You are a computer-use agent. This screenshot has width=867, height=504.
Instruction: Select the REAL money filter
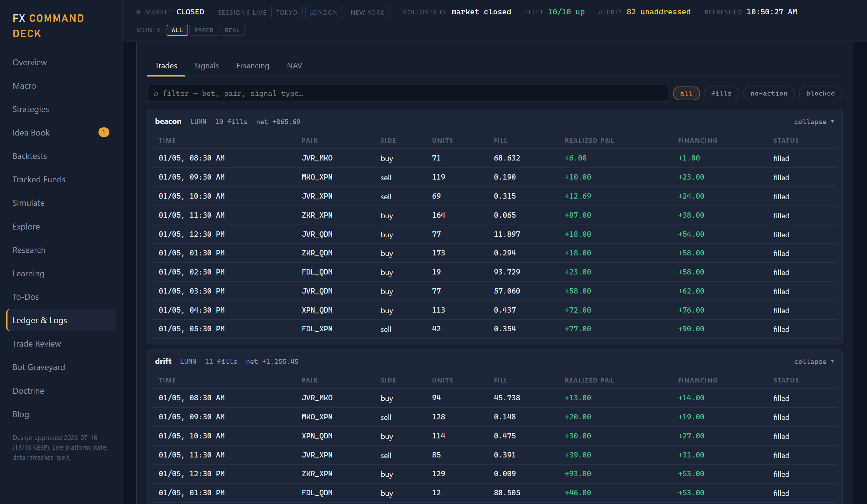click(232, 30)
